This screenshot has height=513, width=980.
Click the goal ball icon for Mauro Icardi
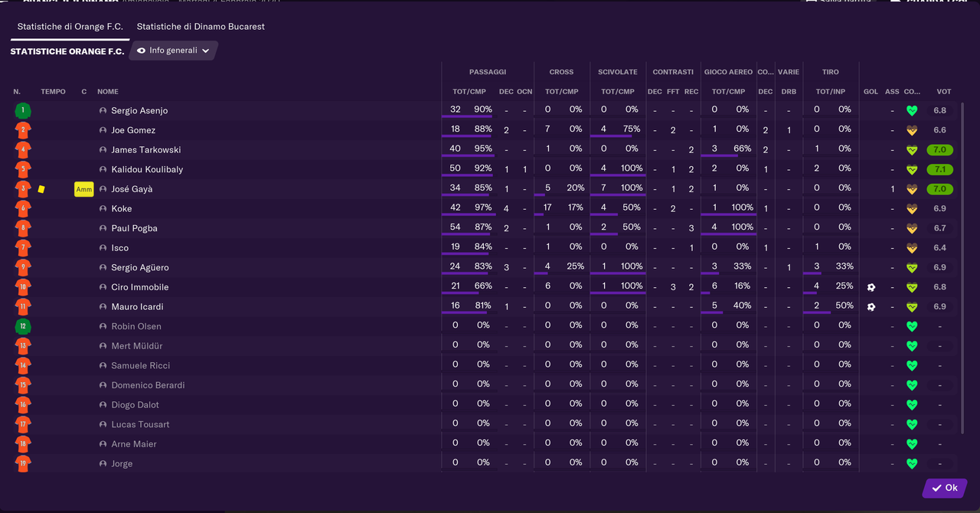pyautogui.click(x=871, y=307)
